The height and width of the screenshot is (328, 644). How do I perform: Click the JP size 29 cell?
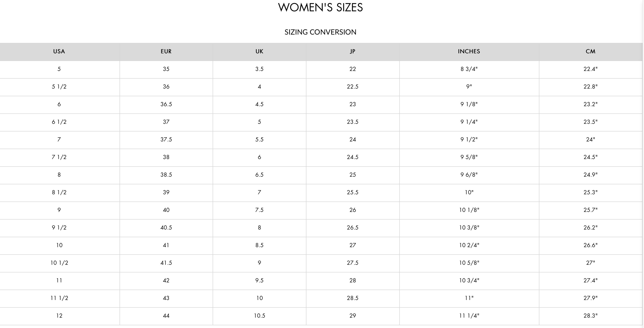tap(353, 316)
